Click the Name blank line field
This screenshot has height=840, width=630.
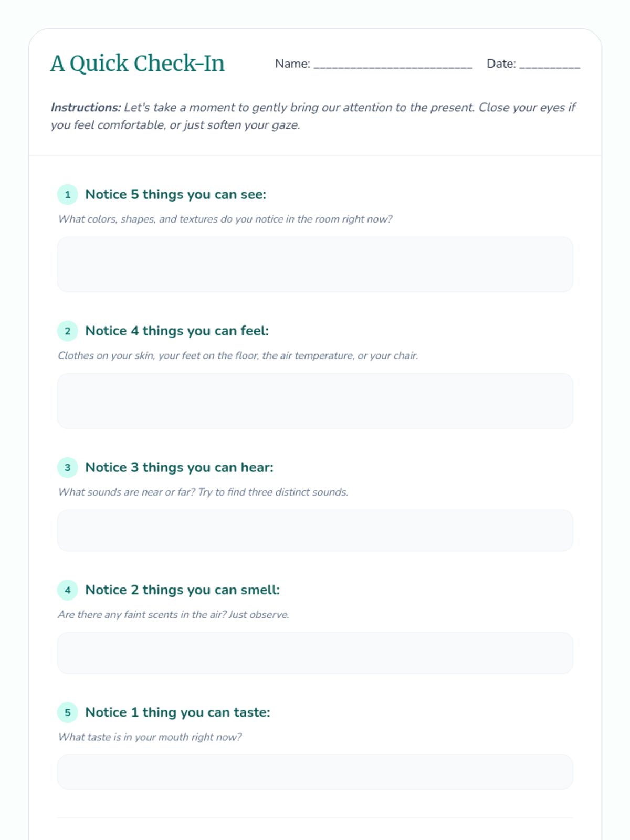(x=393, y=64)
